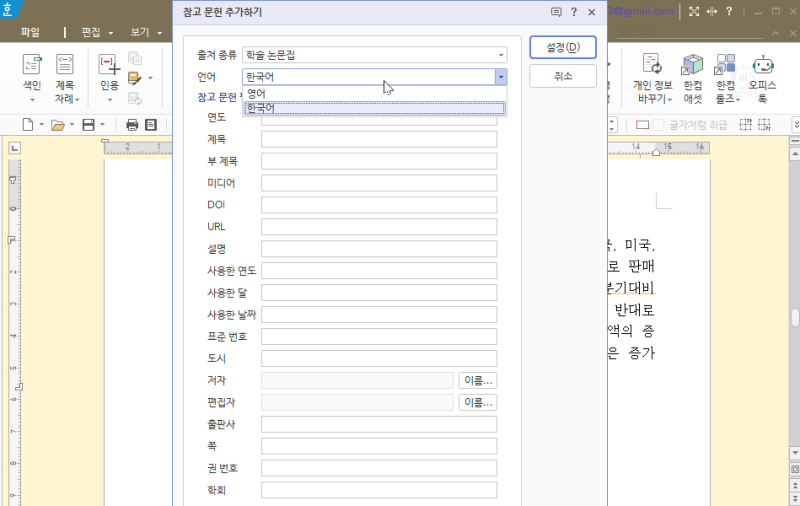Click the 이름... button for 저자
Viewport: 800px width, 506px height.
pyautogui.click(x=478, y=381)
